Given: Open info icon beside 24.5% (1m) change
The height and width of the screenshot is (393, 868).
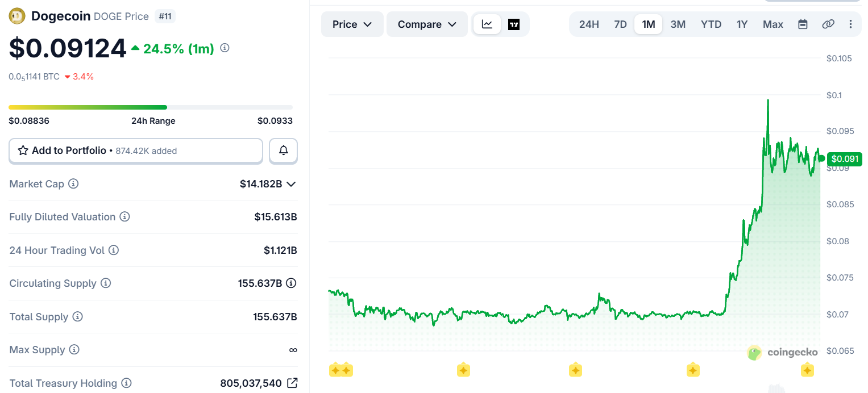Looking at the screenshot, I should [x=225, y=48].
